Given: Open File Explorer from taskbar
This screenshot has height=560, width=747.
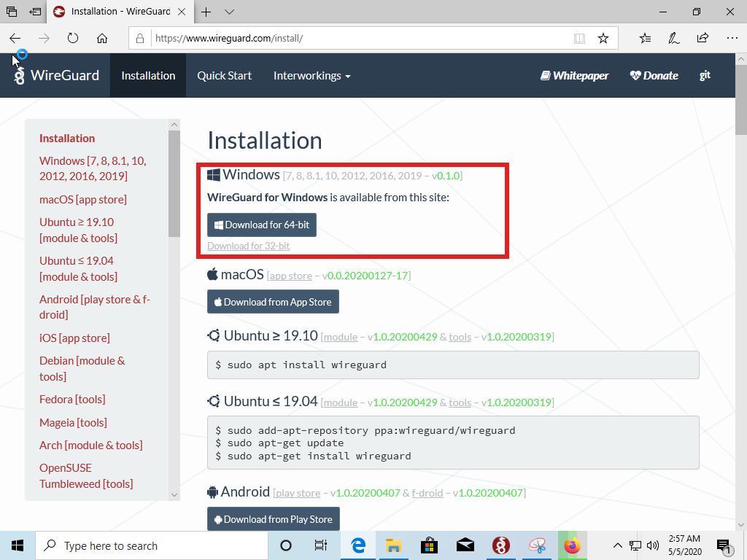Looking at the screenshot, I should pos(393,545).
